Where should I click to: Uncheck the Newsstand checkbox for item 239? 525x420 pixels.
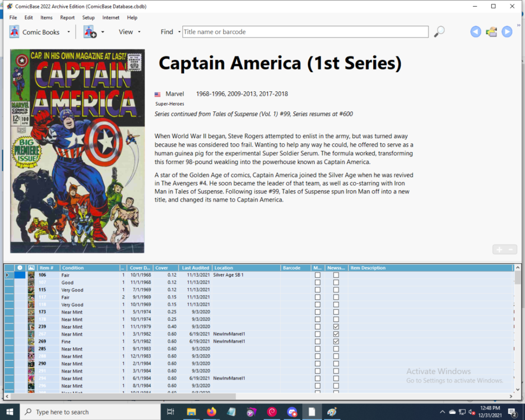[336, 326]
